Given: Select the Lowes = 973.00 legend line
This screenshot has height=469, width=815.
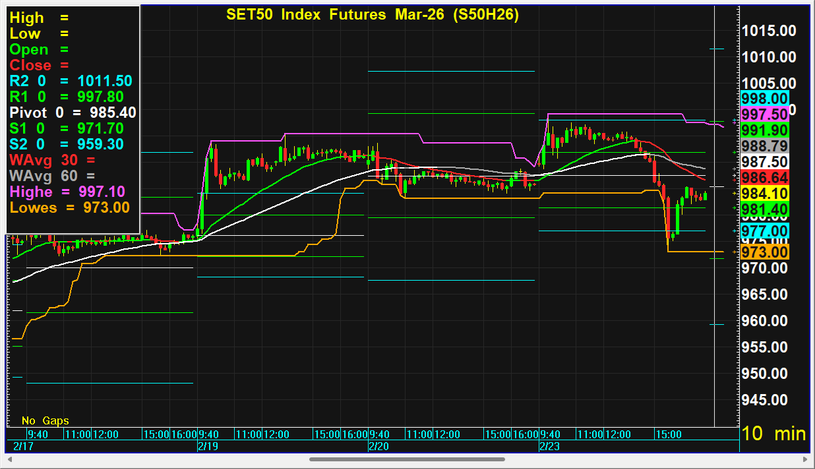Looking at the screenshot, I should coord(69,207).
